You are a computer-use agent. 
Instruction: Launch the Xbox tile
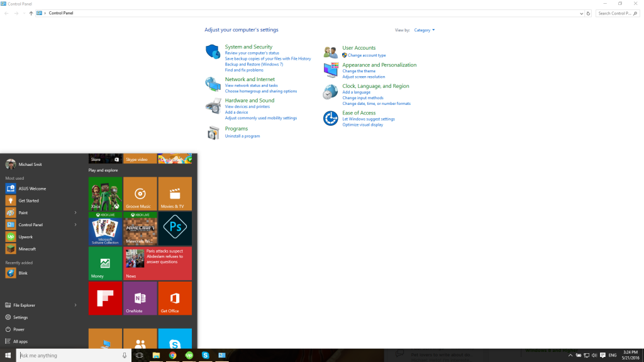click(105, 194)
